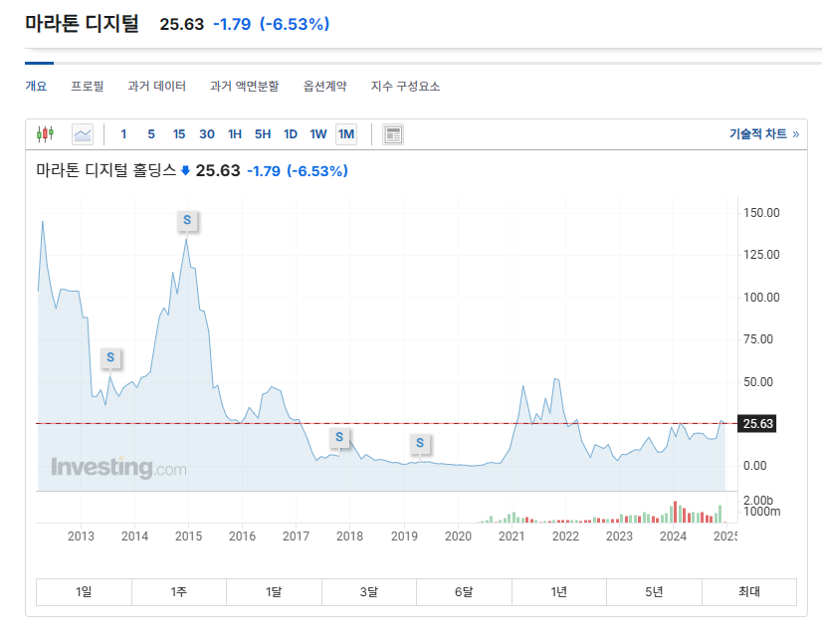This screenshot has height=644, width=822.
Task: Select the 3달 time range
Action: 369,592
